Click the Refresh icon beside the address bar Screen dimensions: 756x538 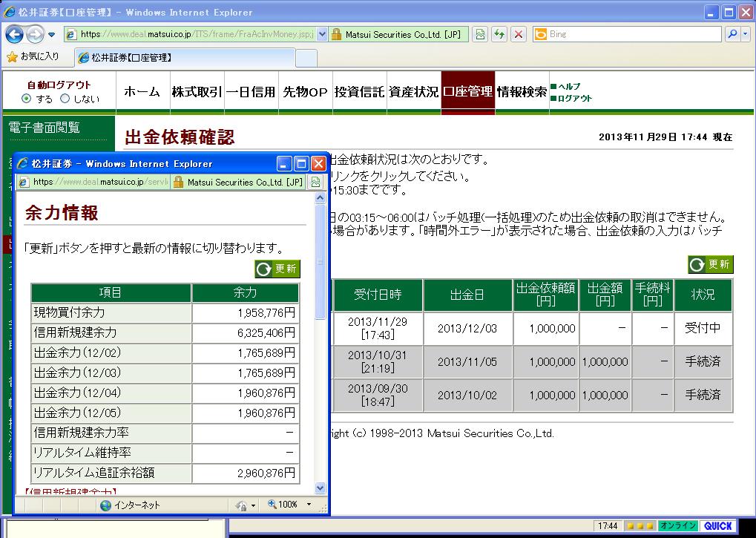(499, 34)
